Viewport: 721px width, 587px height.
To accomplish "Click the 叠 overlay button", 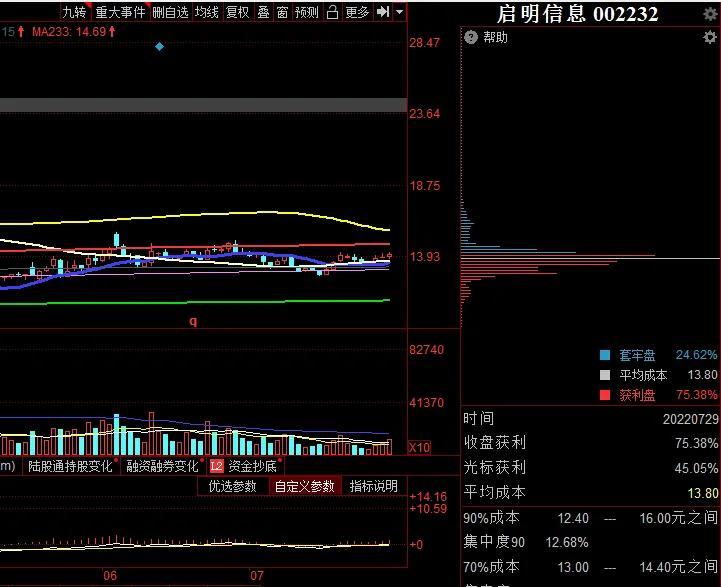I will (x=263, y=12).
